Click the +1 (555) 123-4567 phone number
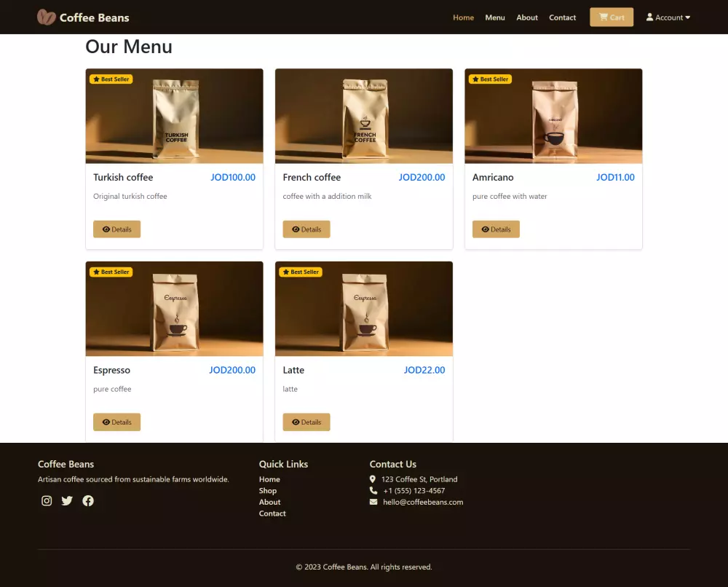This screenshot has width=728, height=587. [x=414, y=490]
